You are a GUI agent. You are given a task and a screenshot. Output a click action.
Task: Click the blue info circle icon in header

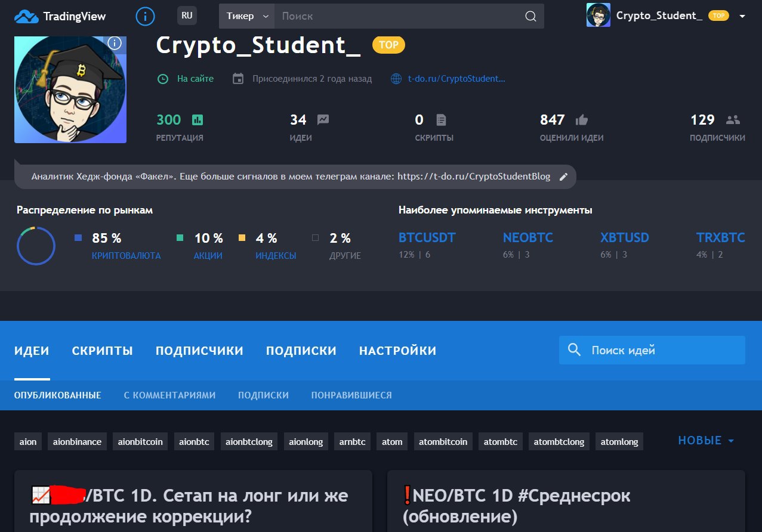(145, 16)
